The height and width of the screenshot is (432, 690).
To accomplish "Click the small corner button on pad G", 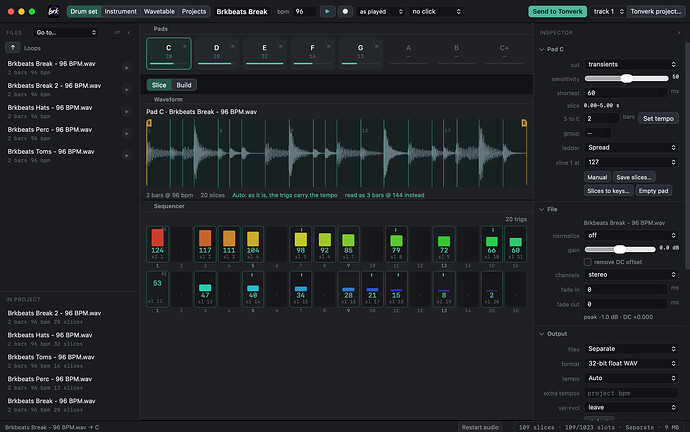I will [x=377, y=46].
